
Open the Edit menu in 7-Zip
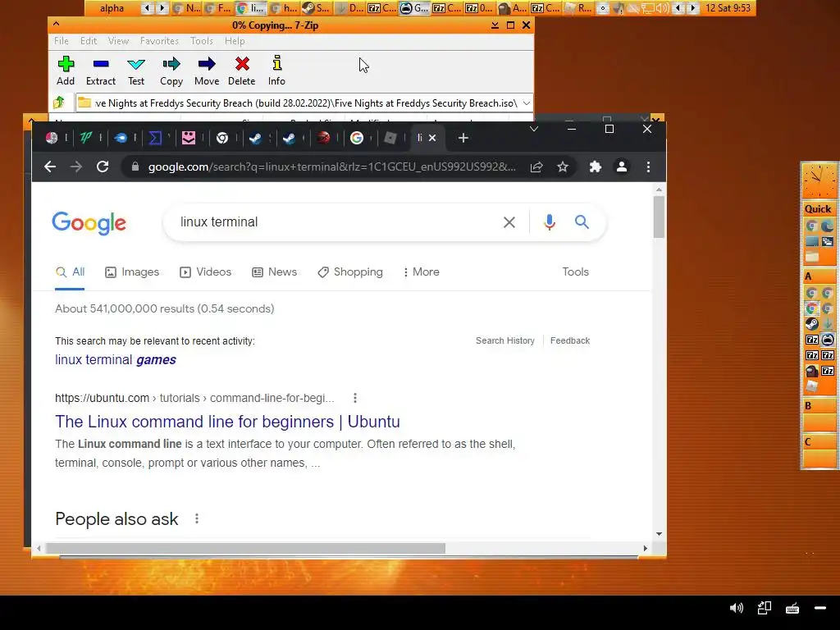(89, 41)
